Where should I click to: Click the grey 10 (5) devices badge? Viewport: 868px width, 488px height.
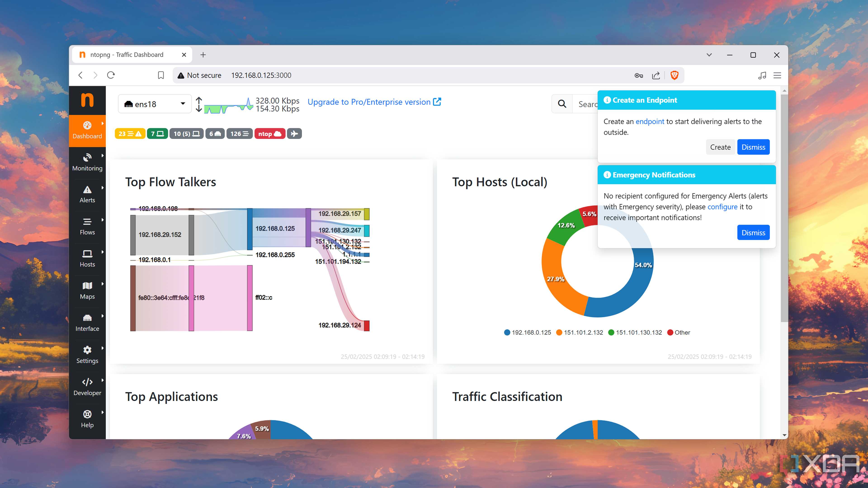(186, 134)
